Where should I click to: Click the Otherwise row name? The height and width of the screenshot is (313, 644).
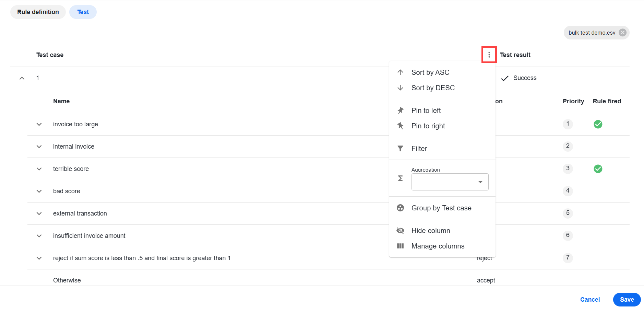[67, 280]
